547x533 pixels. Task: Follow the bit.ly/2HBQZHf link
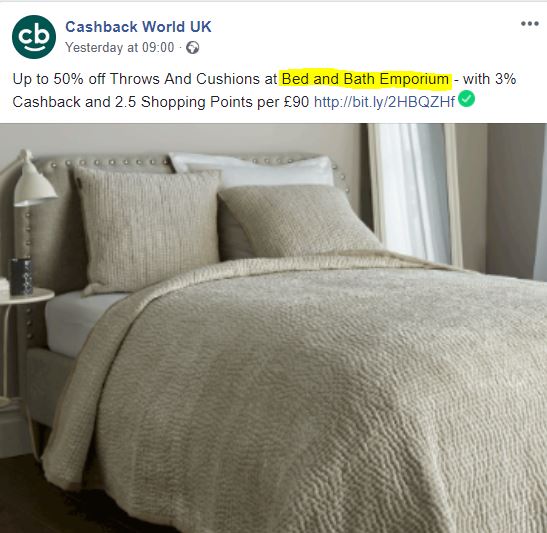point(384,102)
